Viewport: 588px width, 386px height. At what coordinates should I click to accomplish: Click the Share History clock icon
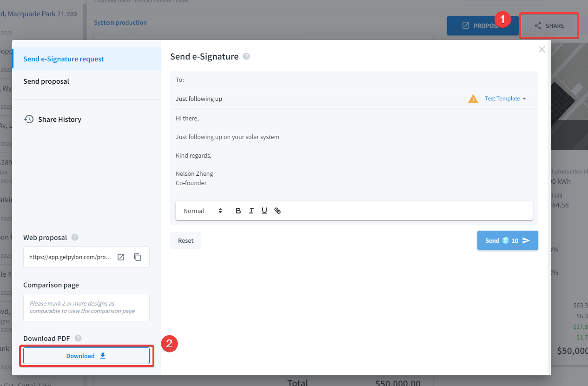click(29, 119)
